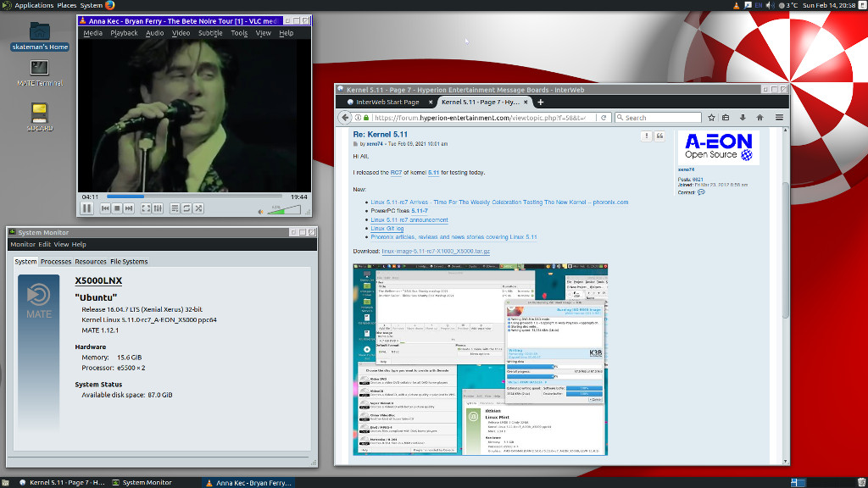Show bookmarks list in browser toolbar
This screenshot has width=868, height=488.
click(726, 118)
